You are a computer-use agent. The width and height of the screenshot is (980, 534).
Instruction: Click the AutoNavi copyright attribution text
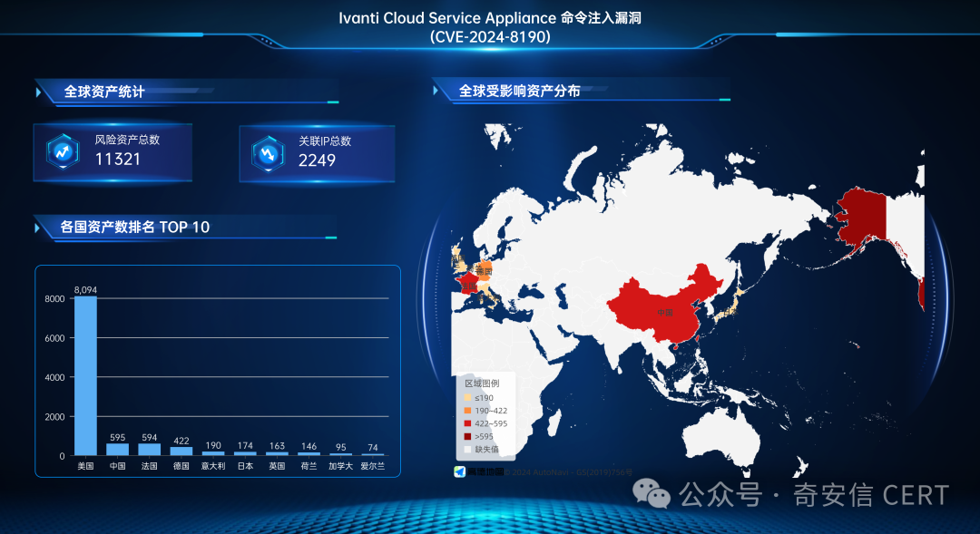coord(568,472)
